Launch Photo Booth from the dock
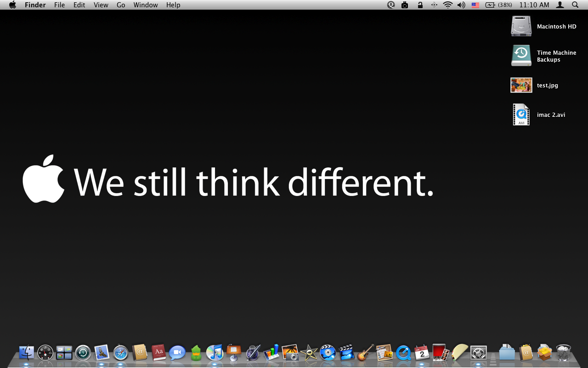Screen dimensions: 588x368 tap(441, 353)
